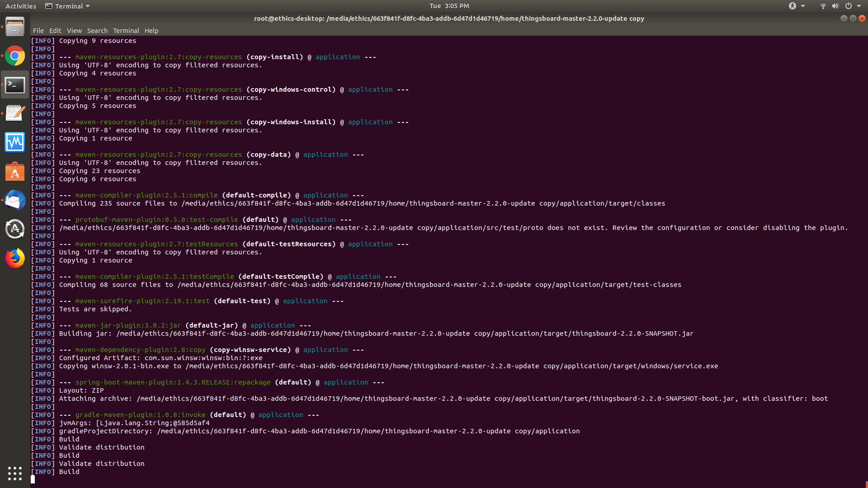Select the Terminal icon in the dock
This screenshot has height=488, width=868.
(x=15, y=85)
